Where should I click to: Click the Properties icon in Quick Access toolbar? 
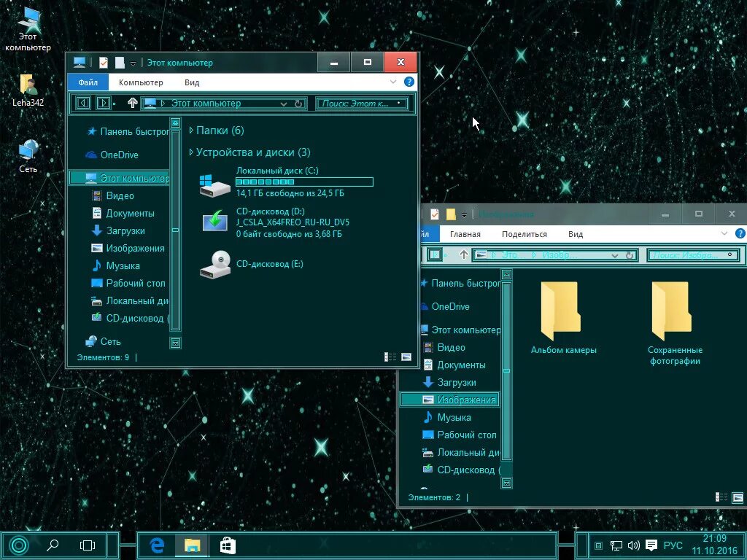(x=103, y=62)
